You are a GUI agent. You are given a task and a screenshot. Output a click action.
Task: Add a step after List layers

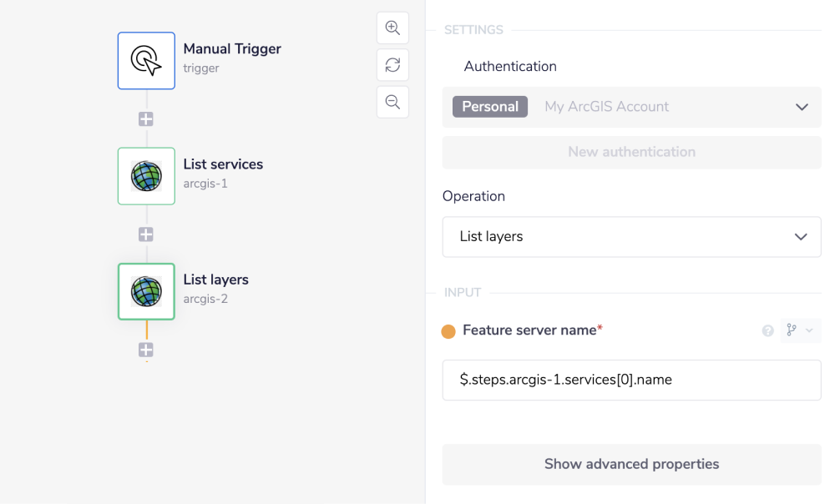point(146,350)
